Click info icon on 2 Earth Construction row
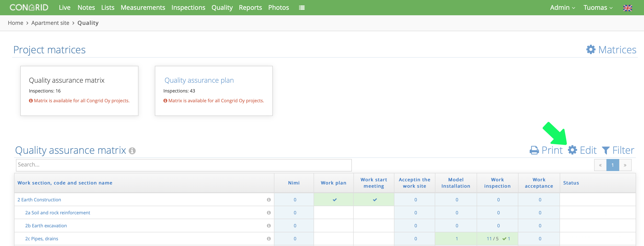Screen dimensions: 644x246 pyautogui.click(x=269, y=200)
